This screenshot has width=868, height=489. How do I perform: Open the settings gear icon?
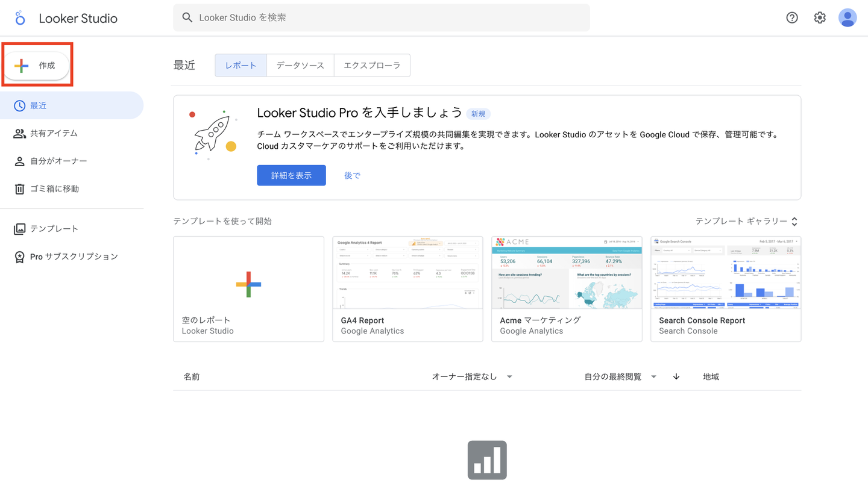pos(820,18)
